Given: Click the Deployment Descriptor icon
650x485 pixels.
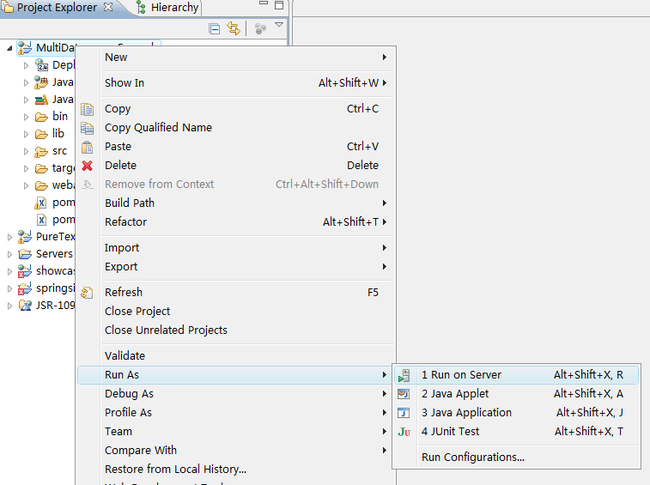Looking at the screenshot, I should 41,65.
